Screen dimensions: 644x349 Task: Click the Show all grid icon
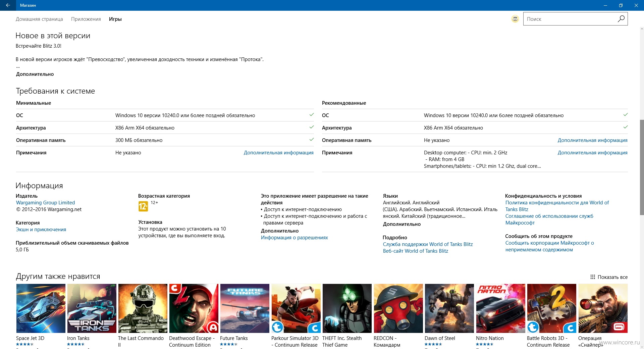[593, 277]
